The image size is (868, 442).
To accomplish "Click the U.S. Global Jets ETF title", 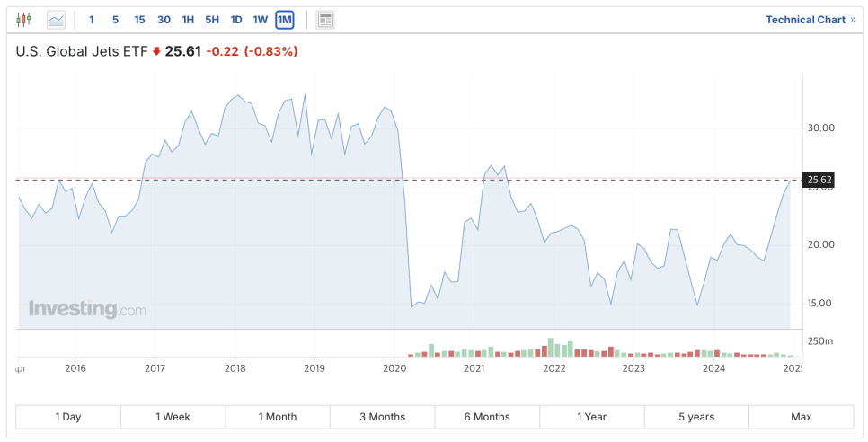I will click(82, 51).
